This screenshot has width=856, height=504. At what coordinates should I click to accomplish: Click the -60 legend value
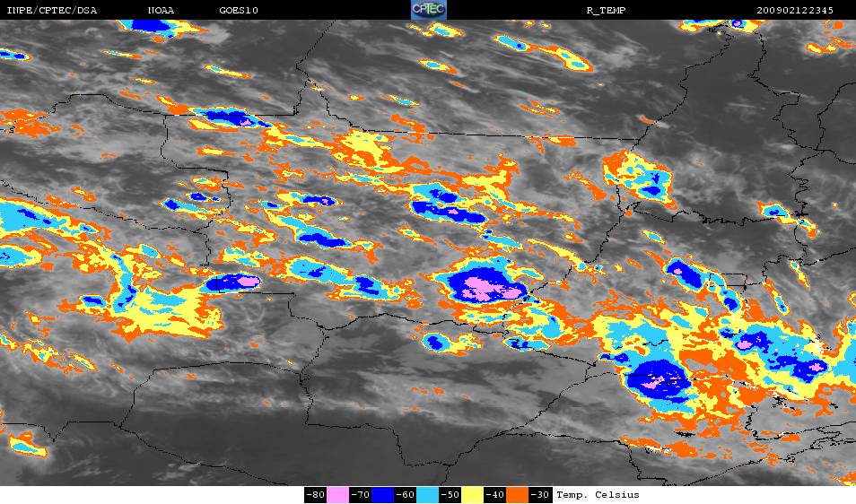[x=405, y=495]
